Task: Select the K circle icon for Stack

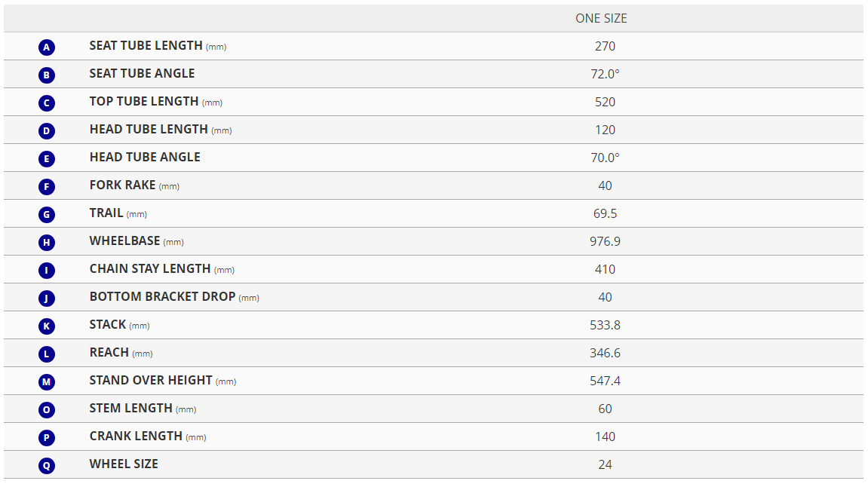Action: tap(47, 326)
